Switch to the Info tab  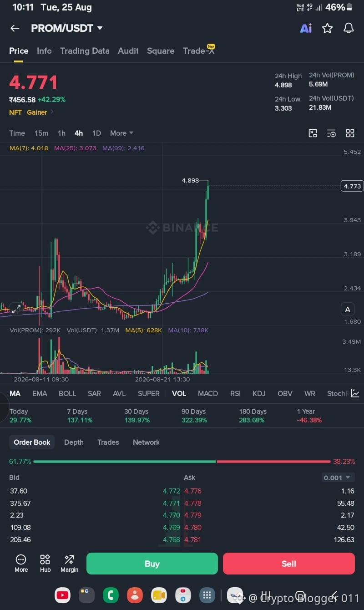click(x=44, y=51)
